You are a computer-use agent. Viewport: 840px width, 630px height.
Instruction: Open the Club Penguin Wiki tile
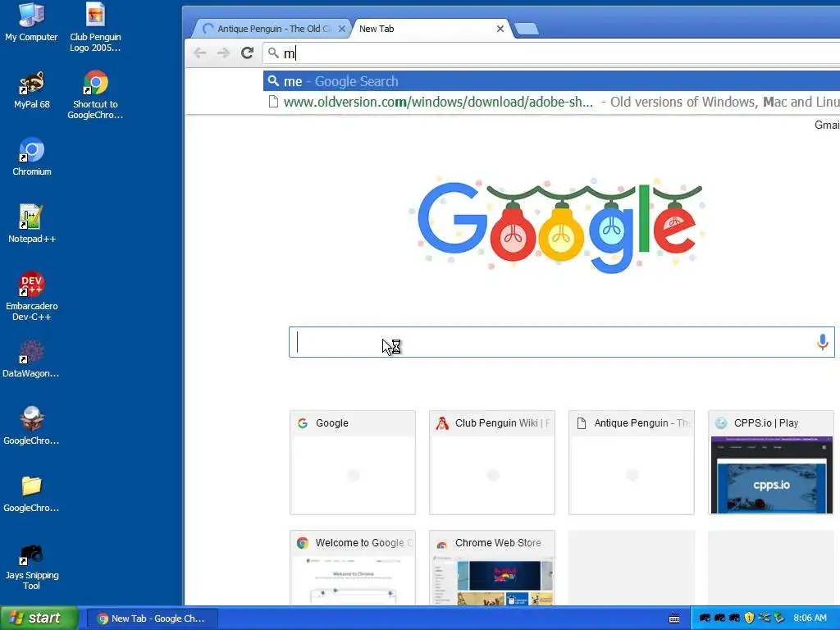(x=492, y=463)
